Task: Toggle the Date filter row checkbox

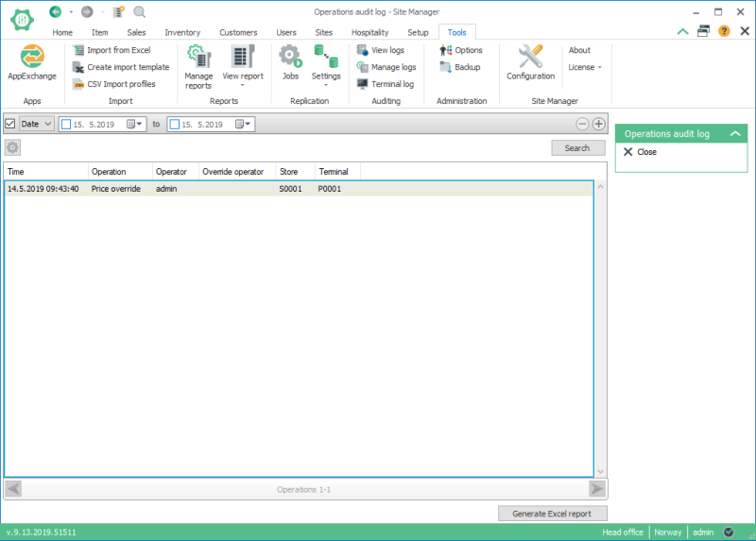Action: tap(10, 124)
